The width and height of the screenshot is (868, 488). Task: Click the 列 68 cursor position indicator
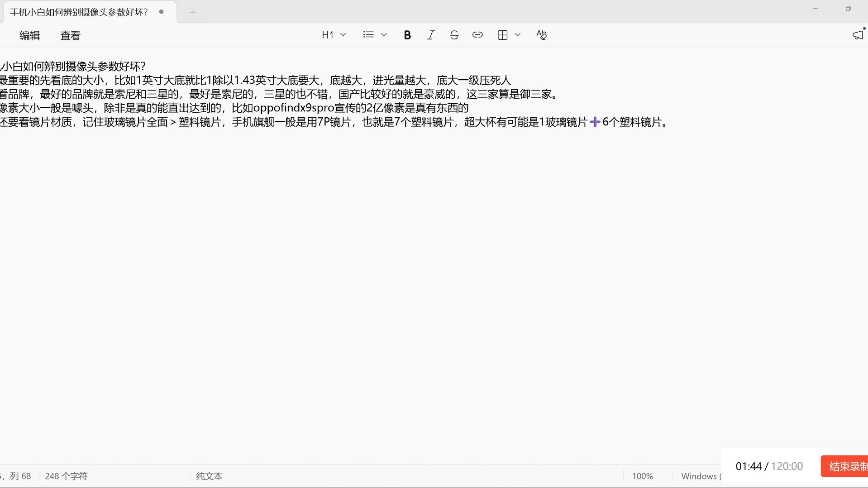20,476
